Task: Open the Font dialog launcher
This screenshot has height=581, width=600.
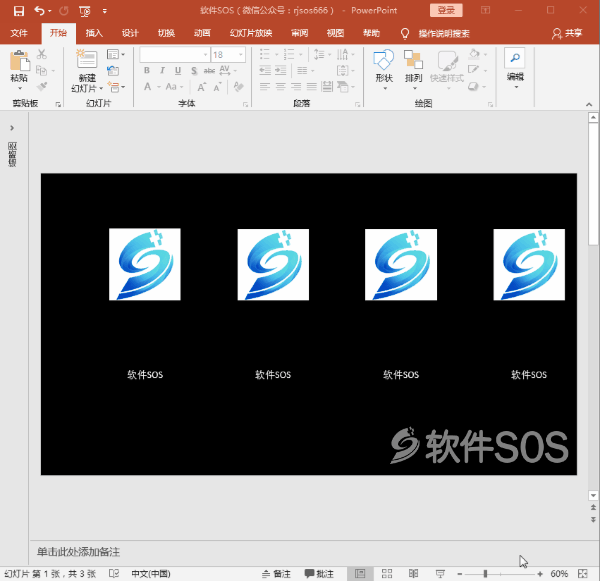Action: tap(245, 104)
